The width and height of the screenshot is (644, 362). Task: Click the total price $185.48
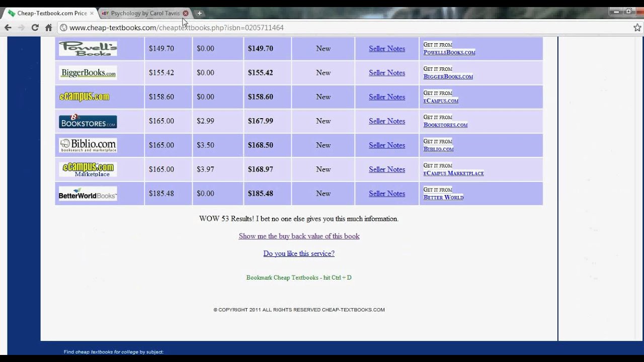(x=261, y=194)
